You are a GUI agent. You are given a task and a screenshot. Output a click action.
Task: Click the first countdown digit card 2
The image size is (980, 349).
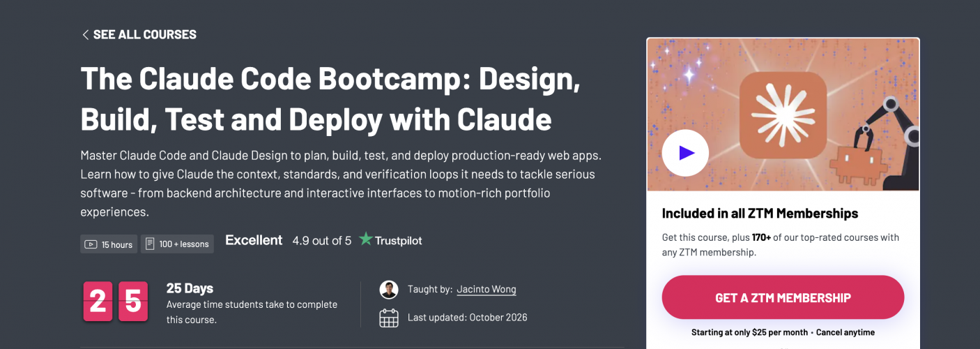[98, 302]
